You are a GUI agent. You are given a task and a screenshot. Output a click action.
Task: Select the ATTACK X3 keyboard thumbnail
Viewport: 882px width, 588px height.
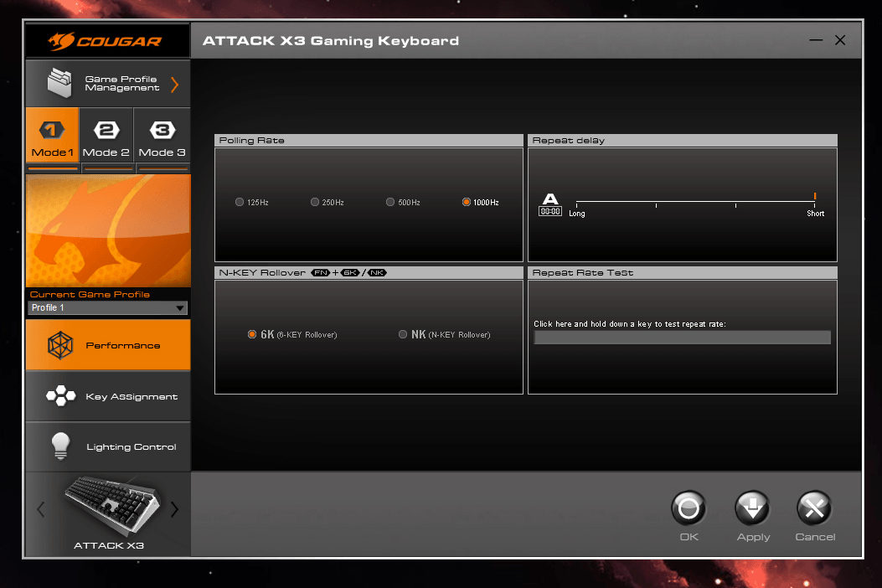tap(112, 505)
